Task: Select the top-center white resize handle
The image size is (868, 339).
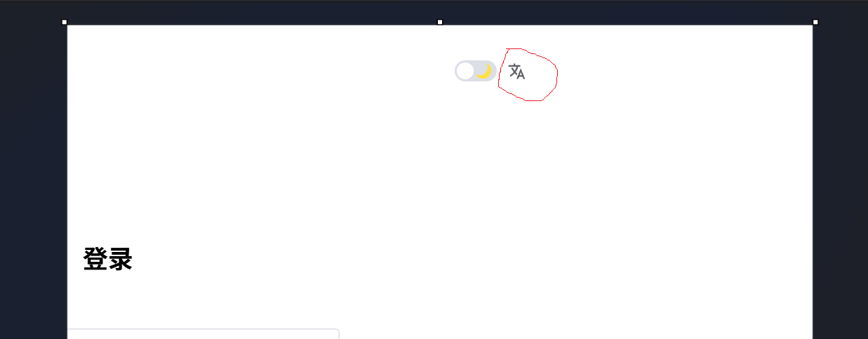Action: (440, 22)
